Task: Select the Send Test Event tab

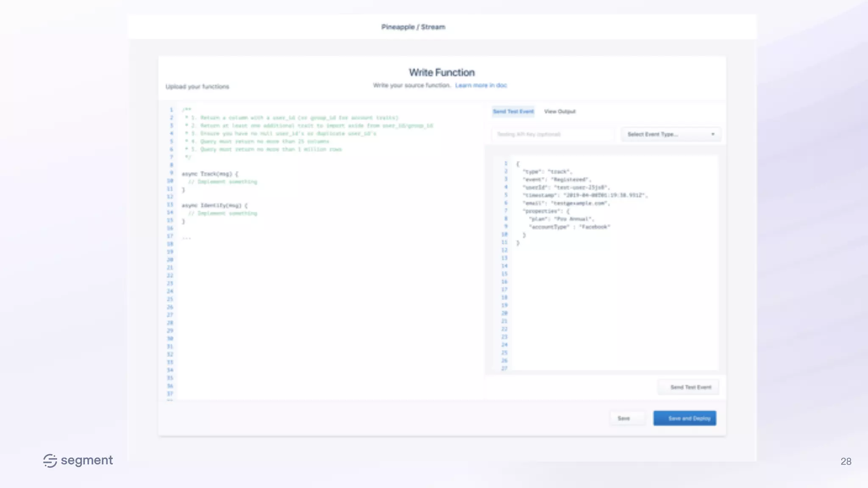Action: pos(513,111)
